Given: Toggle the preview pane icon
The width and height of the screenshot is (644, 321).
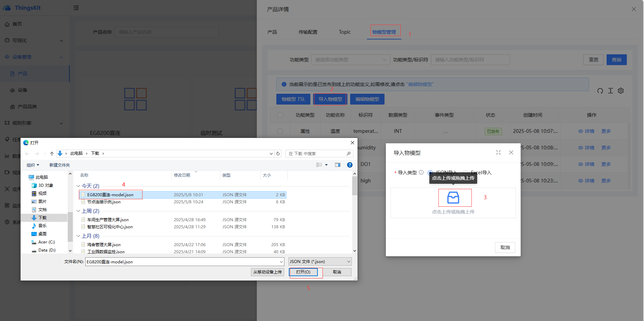Looking at the screenshot, I should pos(337,165).
